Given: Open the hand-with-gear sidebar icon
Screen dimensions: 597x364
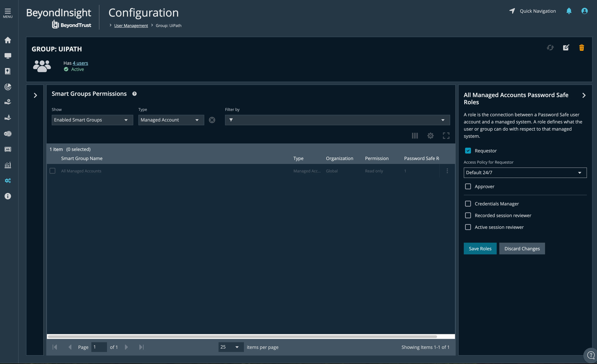Looking at the screenshot, I should (x=8, y=102).
